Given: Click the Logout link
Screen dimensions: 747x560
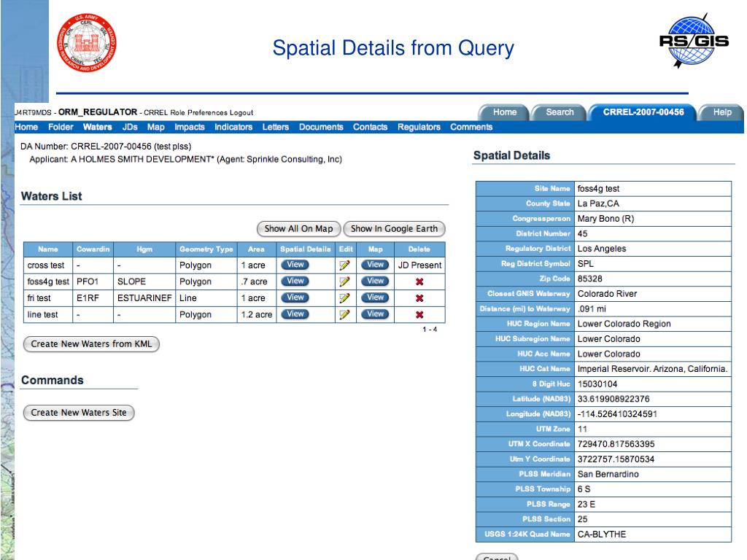Looking at the screenshot, I should click(x=241, y=113).
